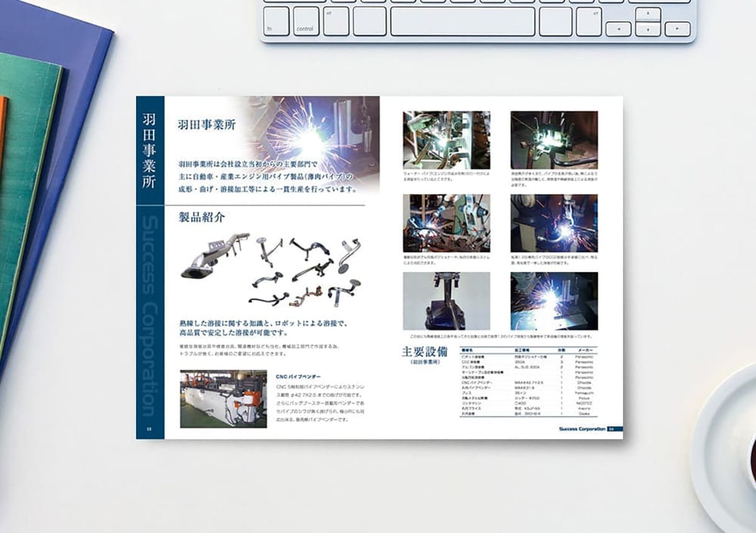Click the メーカー column header in the table
This screenshot has width=756, height=533.
point(584,350)
